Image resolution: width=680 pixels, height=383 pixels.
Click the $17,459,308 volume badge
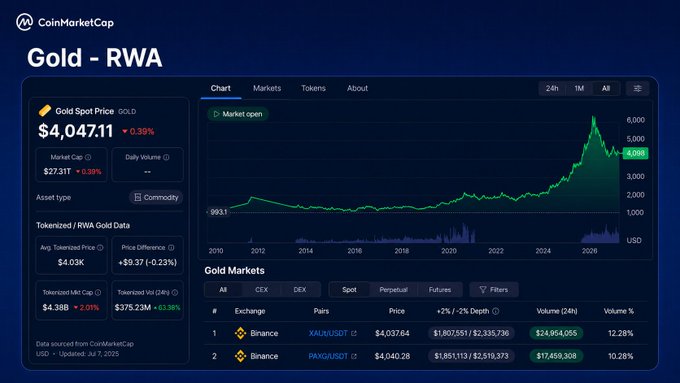tap(556, 356)
